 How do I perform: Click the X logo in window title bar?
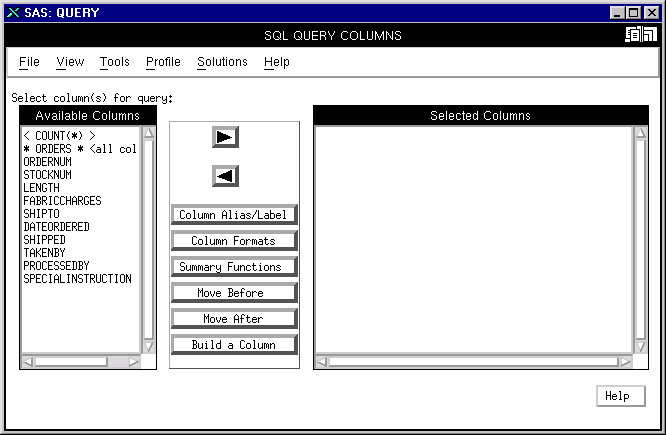point(13,12)
